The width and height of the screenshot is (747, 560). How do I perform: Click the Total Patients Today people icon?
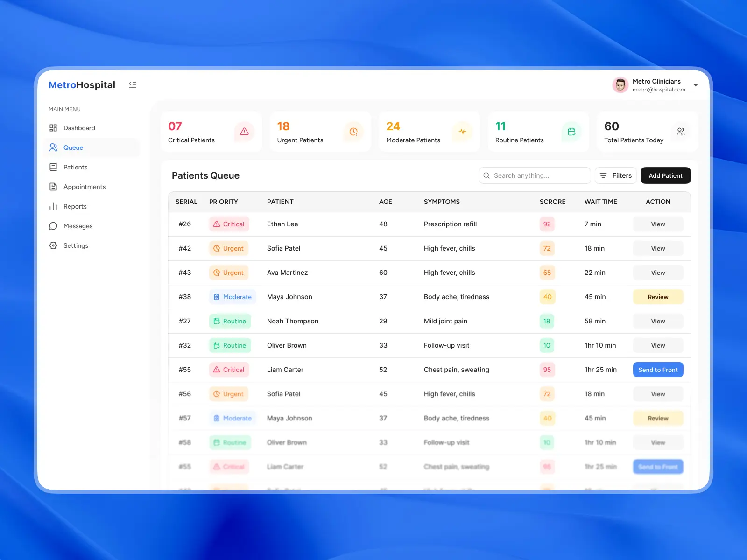click(x=681, y=132)
